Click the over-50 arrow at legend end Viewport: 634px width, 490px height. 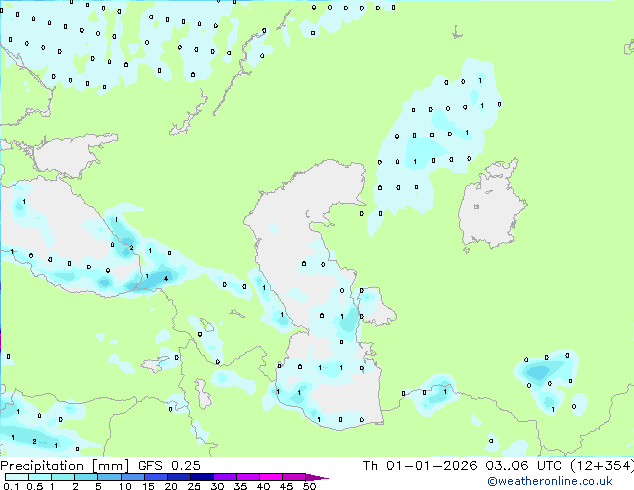(317, 477)
